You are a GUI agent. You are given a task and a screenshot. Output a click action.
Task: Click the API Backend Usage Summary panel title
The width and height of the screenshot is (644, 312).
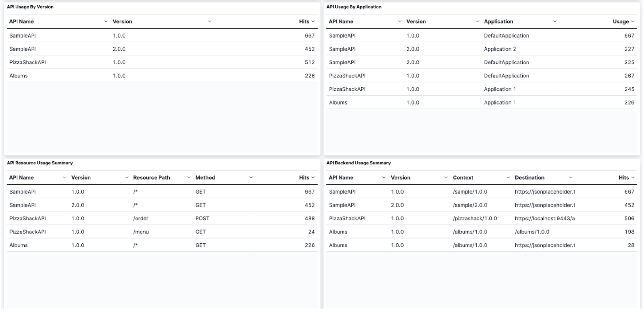click(359, 163)
